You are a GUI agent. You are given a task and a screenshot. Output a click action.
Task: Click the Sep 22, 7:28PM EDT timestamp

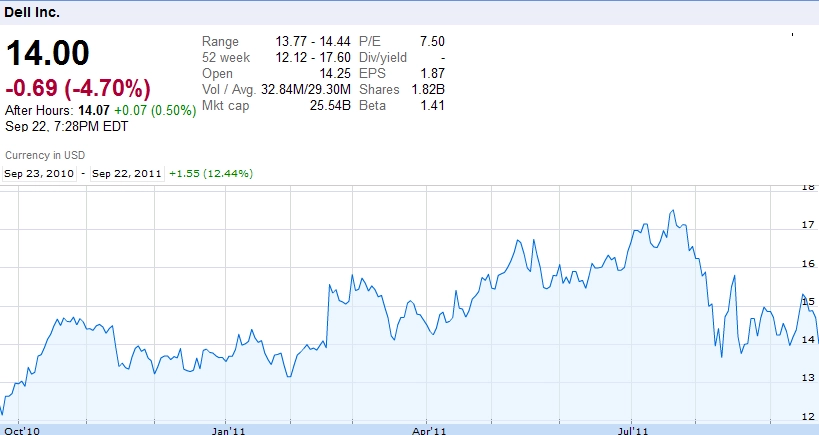pyautogui.click(x=67, y=126)
